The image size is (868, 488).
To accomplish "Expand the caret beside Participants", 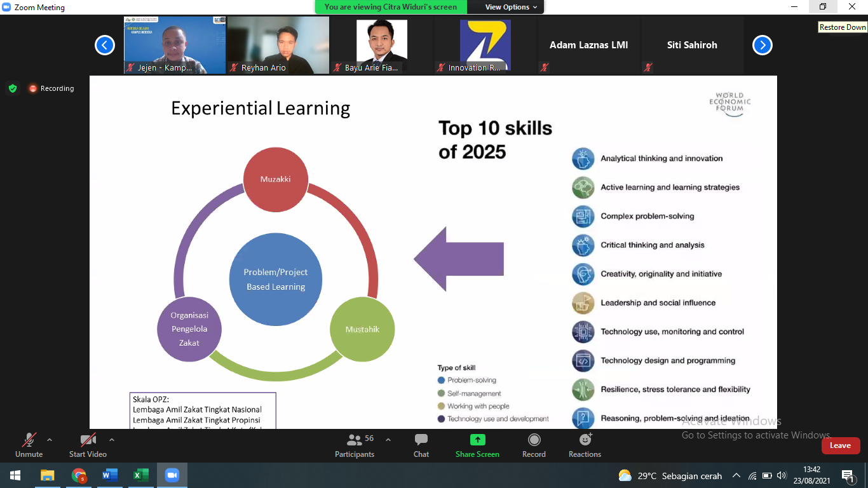I will pos(388,440).
